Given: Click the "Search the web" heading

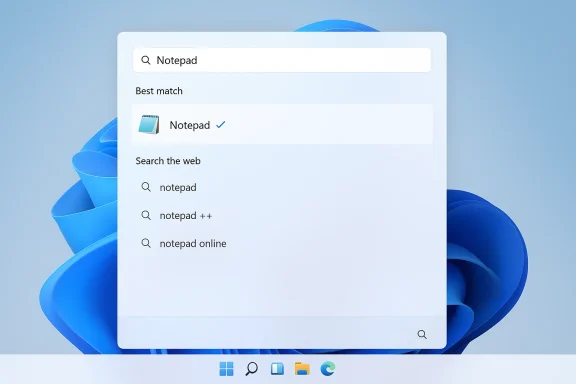Looking at the screenshot, I should pyautogui.click(x=168, y=161).
